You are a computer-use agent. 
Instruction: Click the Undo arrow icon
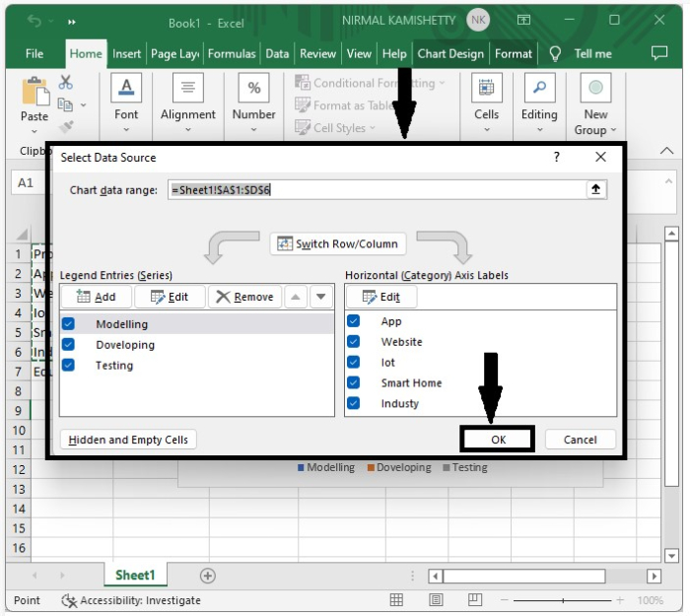[x=34, y=21]
